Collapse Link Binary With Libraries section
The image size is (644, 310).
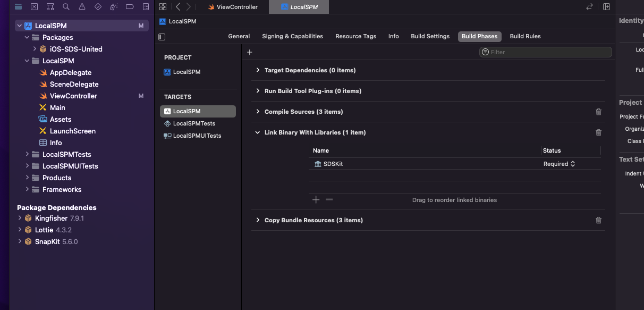pyautogui.click(x=258, y=132)
